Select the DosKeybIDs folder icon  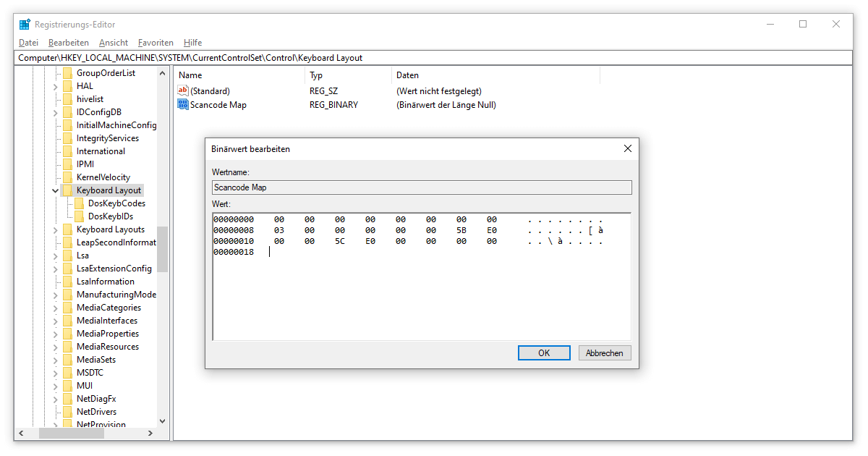point(79,216)
